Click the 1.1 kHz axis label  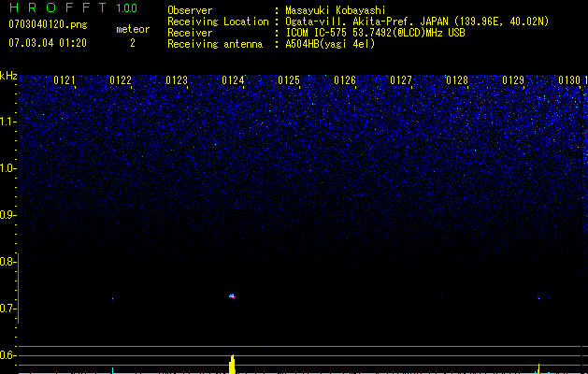point(7,122)
